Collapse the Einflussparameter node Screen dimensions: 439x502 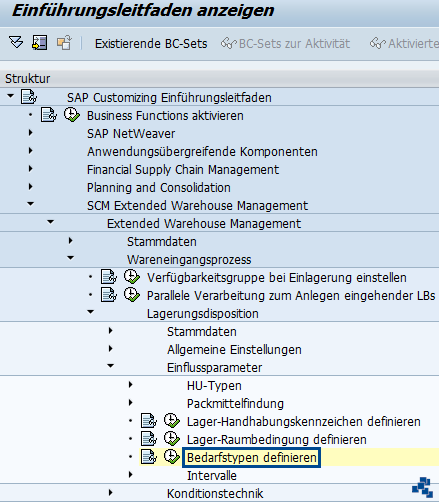click(x=111, y=366)
